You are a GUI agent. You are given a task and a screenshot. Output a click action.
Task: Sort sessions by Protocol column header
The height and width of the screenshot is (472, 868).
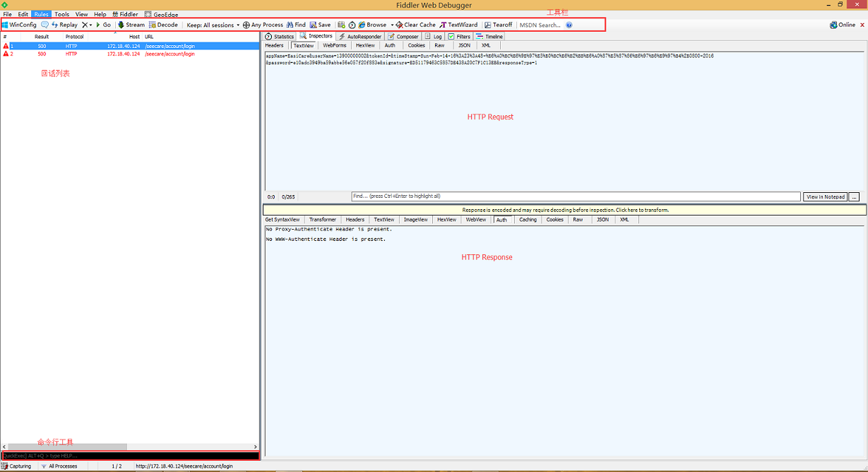[x=73, y=37]
